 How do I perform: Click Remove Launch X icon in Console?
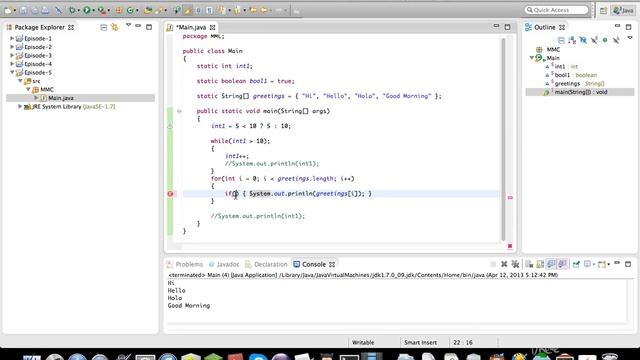click(504, 264)
